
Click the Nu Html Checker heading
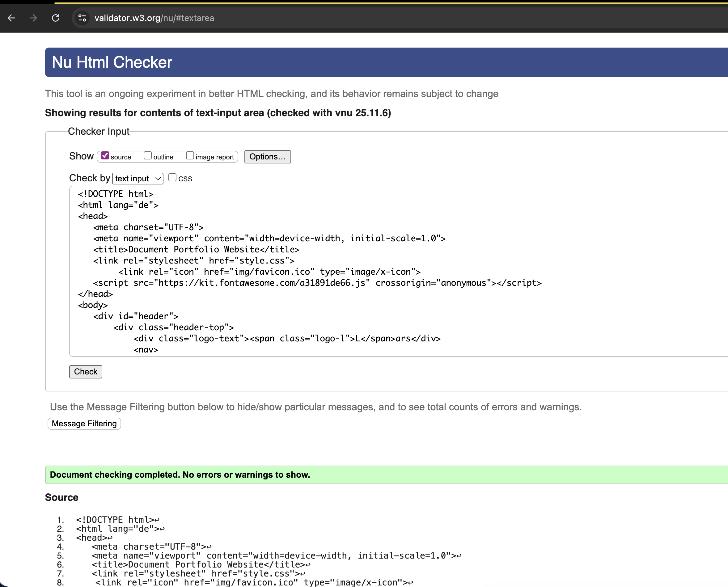tap(112, 62)
